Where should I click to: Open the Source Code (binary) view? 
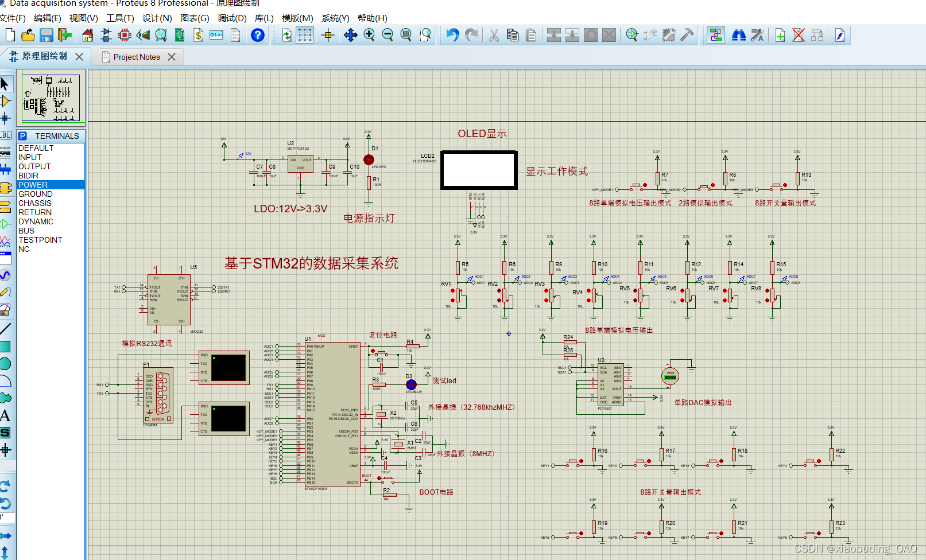pyautogui.click(x=216, y=35)
